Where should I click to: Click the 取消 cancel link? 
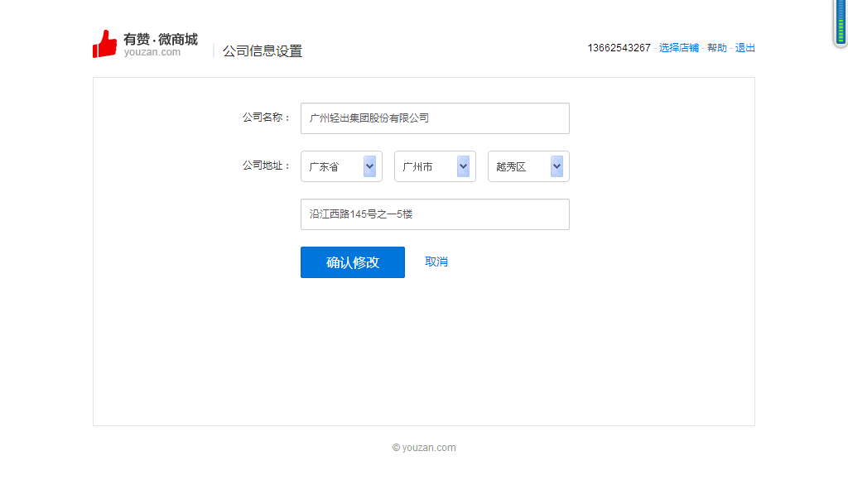click(x=436, y=262)
